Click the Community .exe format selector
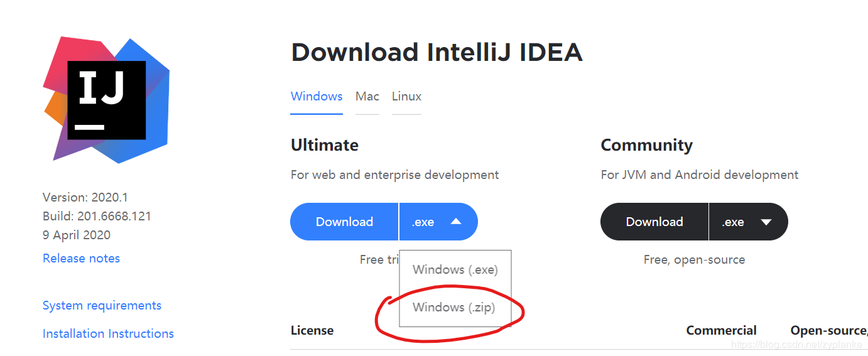The width and height of the screenshot is (868, 356). pos(749,222)
